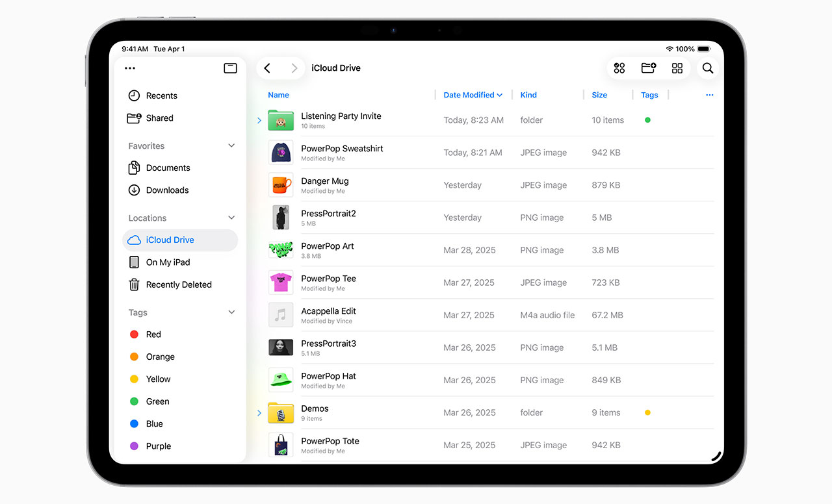The width and height of the screenshot is (832, 504).
Task: Hide the sidebar with panel icon
Action: (x=230, y=68)
